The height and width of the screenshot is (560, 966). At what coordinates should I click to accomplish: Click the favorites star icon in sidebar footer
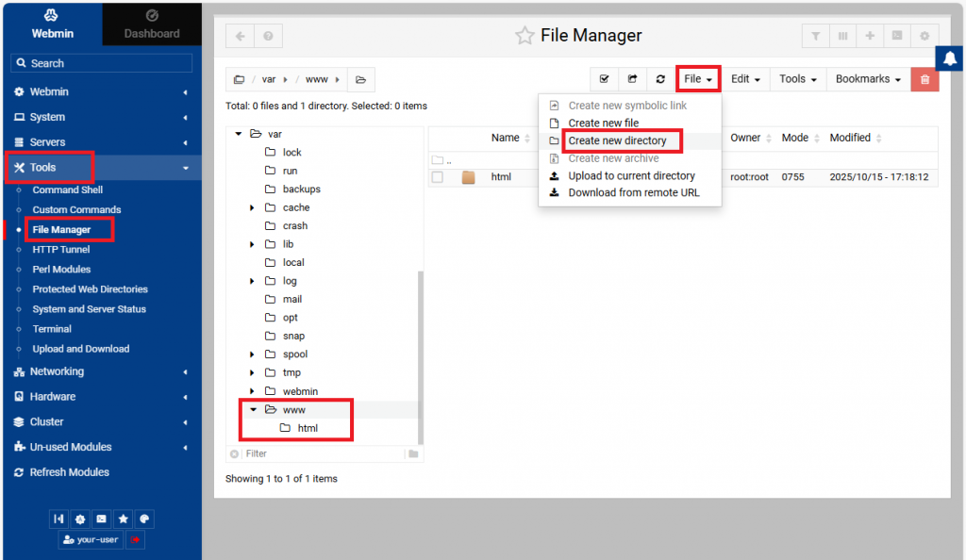click(x=123, y=519)
